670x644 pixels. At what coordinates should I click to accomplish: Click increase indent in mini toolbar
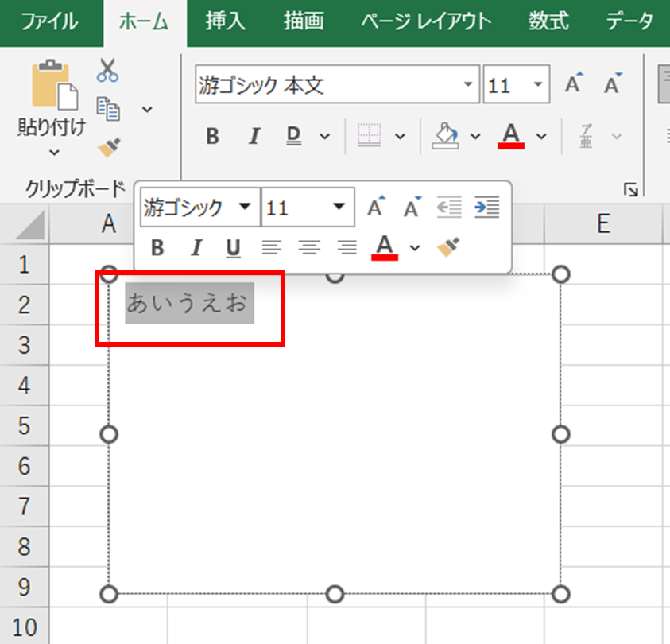point(486,208)
